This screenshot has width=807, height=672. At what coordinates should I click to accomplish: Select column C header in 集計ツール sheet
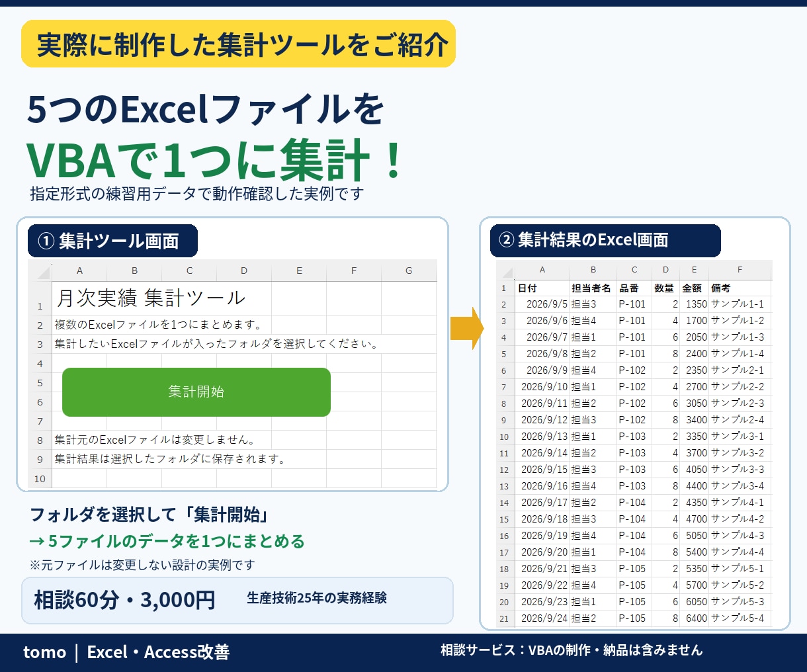point(189,271)
